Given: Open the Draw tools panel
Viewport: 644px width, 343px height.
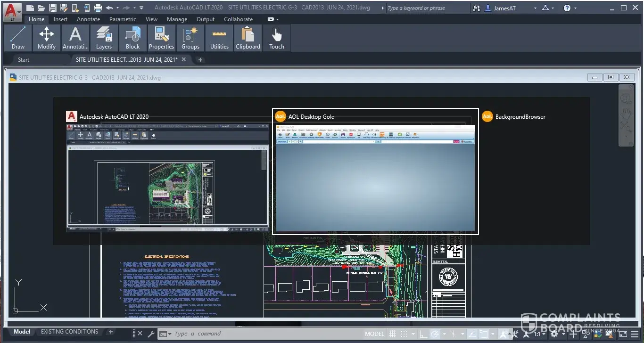Looking at the screenshot, I should pos(18,38).
